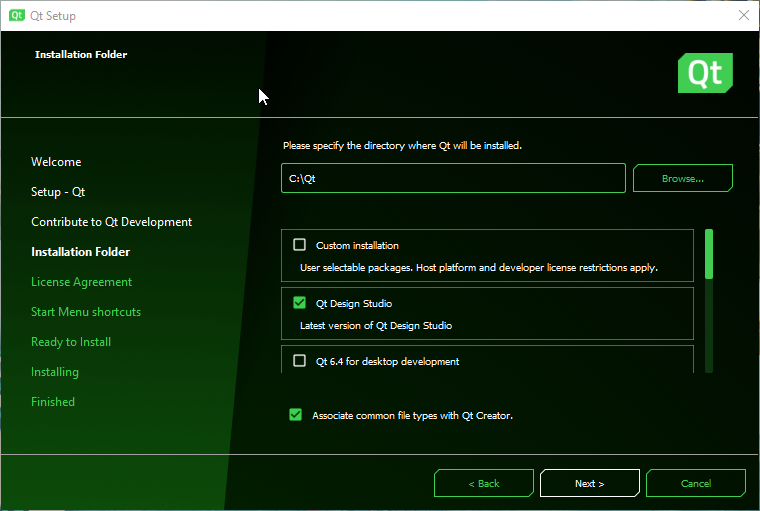Viewport: 760px width, 511px height.
Task: Toggle Associate common file types with Qt Creator
Action: tap(295, 415)
